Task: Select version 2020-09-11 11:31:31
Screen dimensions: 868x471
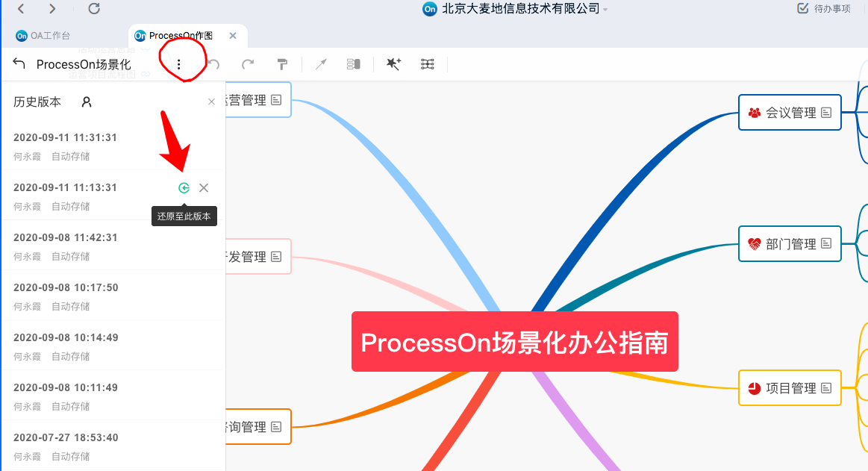Action: coord(113,146)
